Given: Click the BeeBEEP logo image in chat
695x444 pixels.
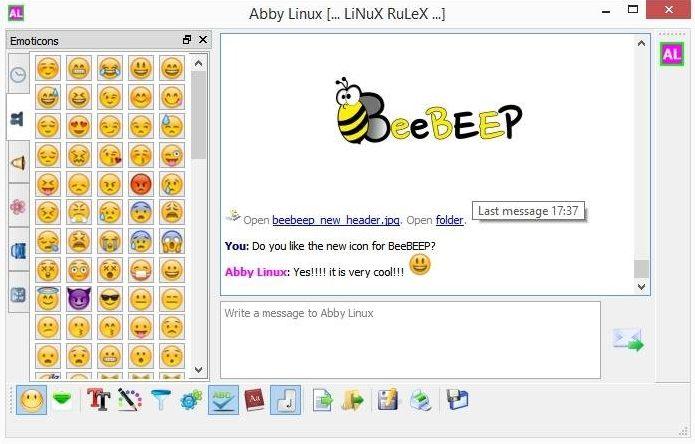Looking at the screenshot, I should [429, 112].
